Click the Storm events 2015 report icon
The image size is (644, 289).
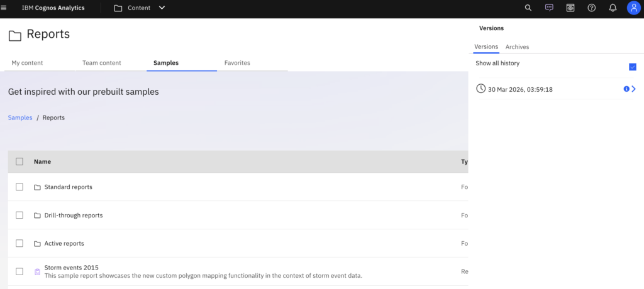[x=37, y=272]
